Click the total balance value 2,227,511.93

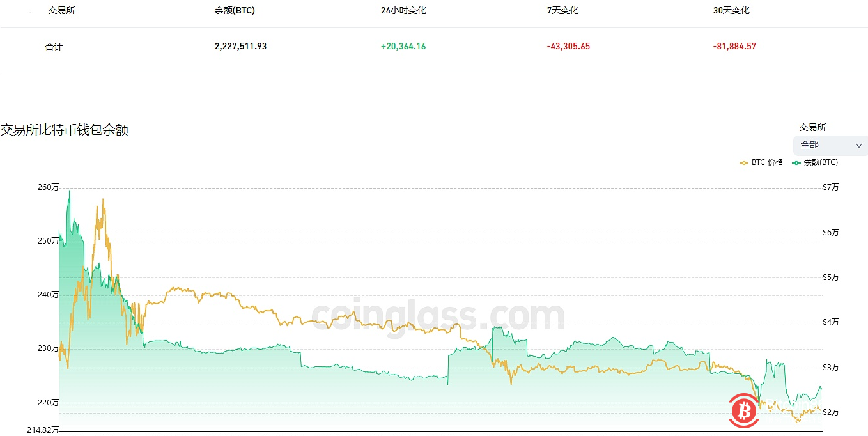(x=240, y=46)
